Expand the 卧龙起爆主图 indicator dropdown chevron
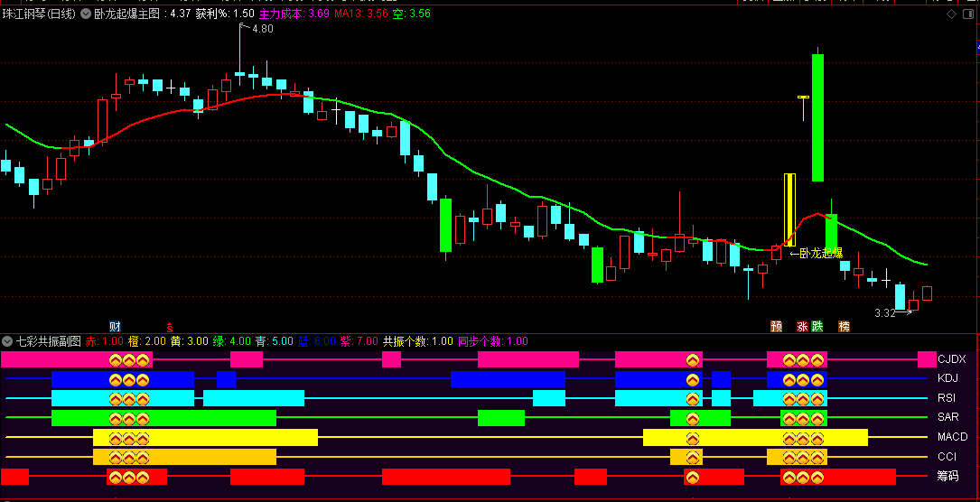 click(86, 14)
